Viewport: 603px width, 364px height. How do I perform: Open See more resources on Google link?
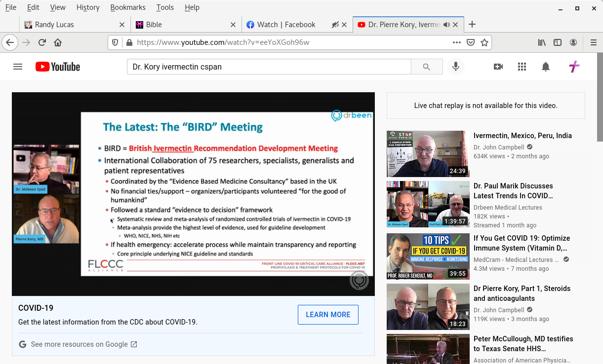click(x=79, y=344)
